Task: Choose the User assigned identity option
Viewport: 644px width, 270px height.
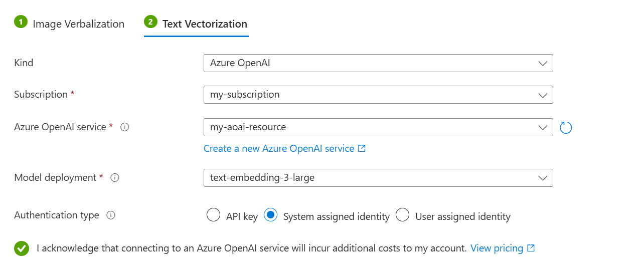Action: point(403,215)
